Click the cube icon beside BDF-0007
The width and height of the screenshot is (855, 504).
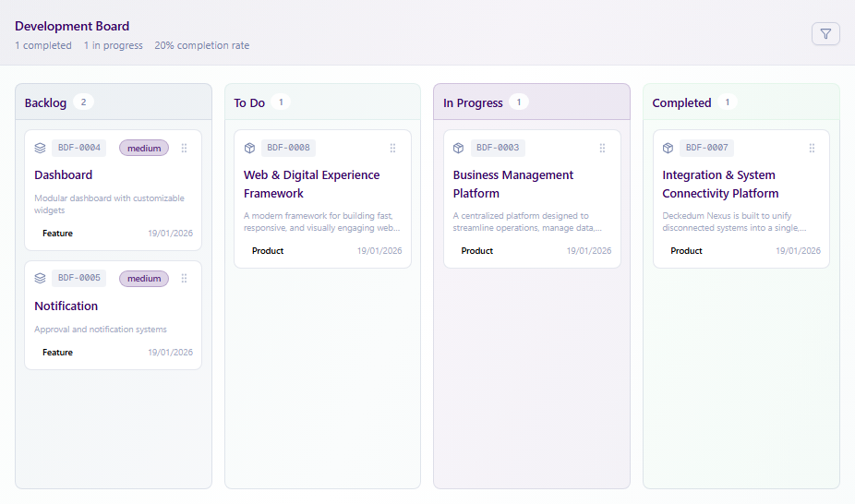coord(668,148)
